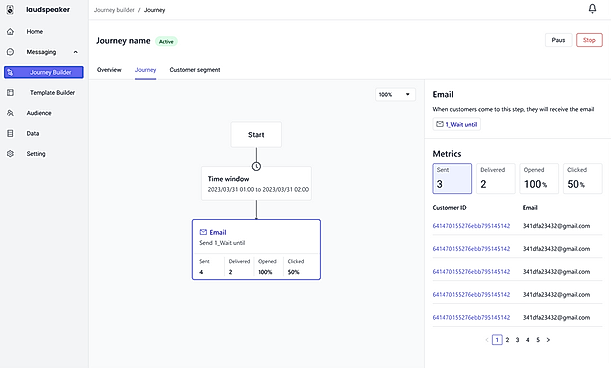Select the Start node on canvas
Image resolution: width=611 pixels, height=368 pixels.
(256, 134)
